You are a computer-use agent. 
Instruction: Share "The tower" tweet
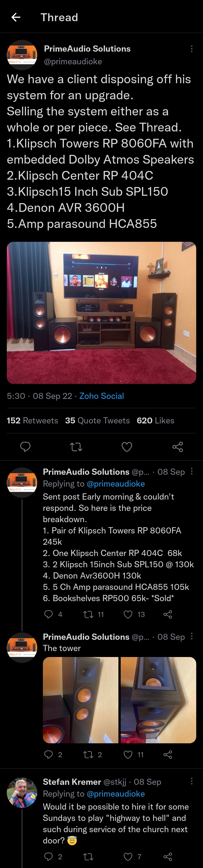pyautogui.click(x=168, y=754)
